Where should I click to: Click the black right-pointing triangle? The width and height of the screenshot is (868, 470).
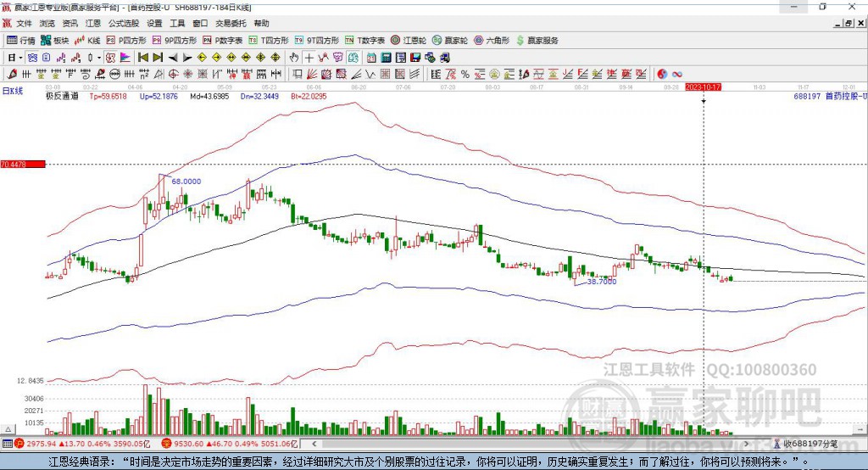187,58
